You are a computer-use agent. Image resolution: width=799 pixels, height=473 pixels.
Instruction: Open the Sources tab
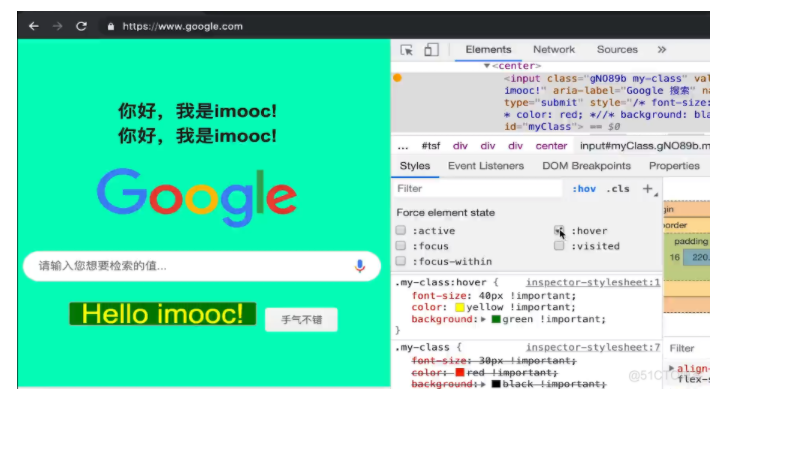tap(617, 49)
